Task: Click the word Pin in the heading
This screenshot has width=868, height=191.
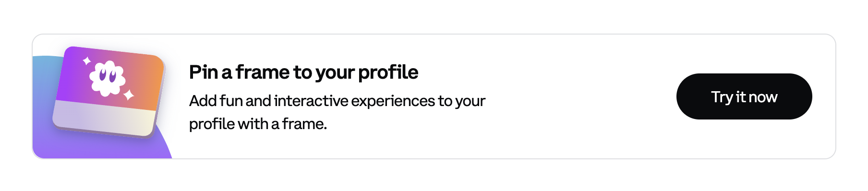Action: [x=204, y=72]
